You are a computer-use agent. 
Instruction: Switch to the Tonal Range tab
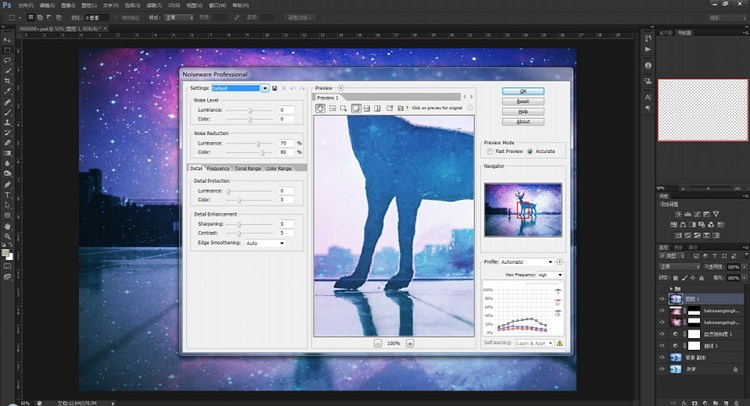[248, 168]
